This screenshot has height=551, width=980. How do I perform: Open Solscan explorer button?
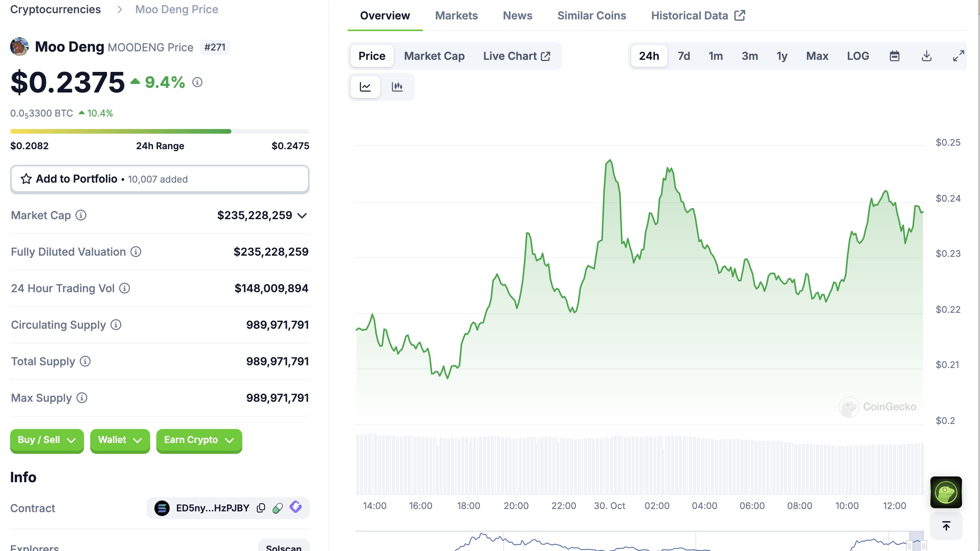(x=283, y=546)
